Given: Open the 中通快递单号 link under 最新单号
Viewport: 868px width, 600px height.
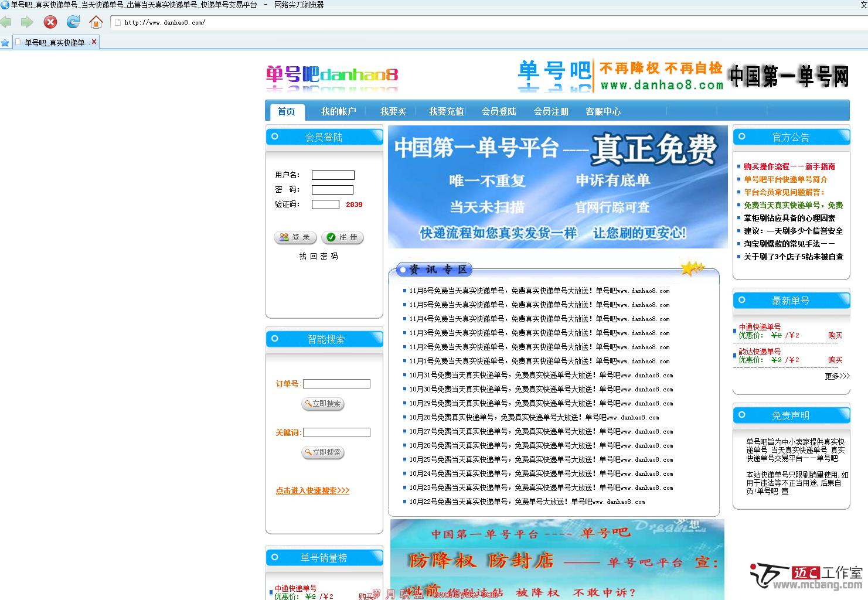Looking at the screenshot, I should (x=760, y=327).
